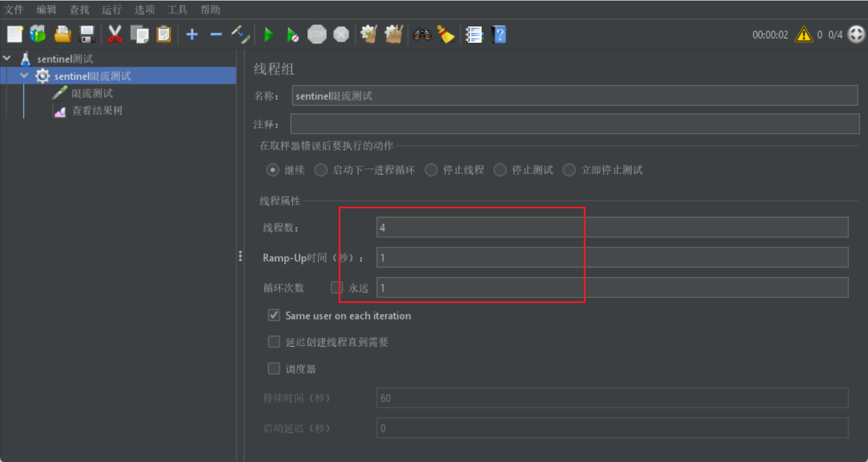Collapse the sentinel限流测试 node arrow
This screenshot has width=868, height=462.
point(24,76)
